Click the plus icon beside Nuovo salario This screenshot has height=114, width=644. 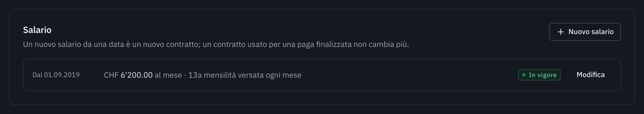(560, 32)
